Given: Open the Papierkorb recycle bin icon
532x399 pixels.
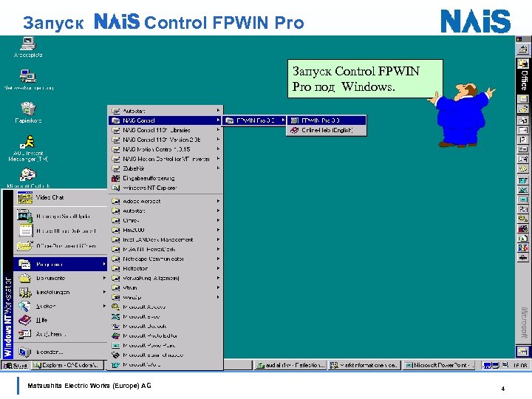Looking at the screenshot, I should (28, 109).
